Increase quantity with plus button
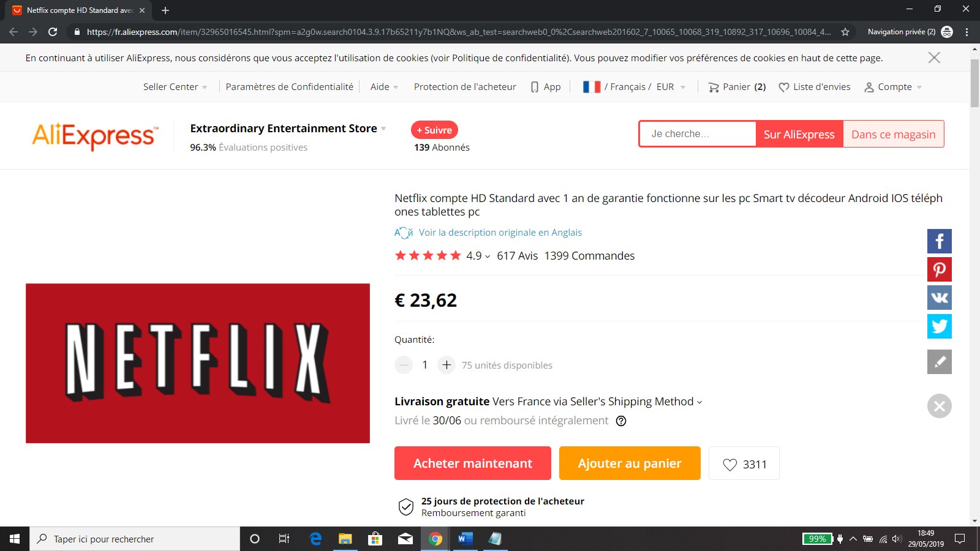 (x=447, y=365)
